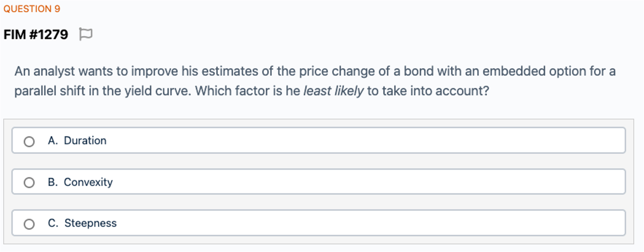Click the QUESTION 9 label
This screenshot has height=252, width=644.
[32, 9]
